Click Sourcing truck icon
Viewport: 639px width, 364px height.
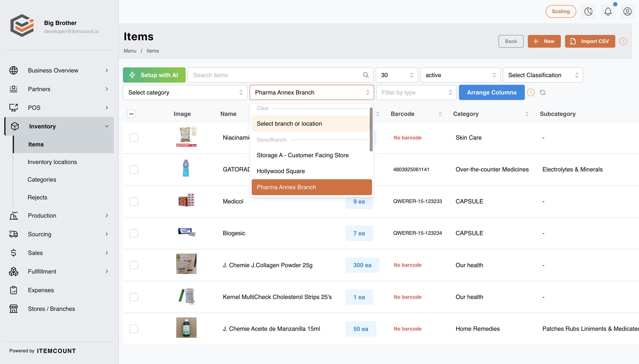[x=14, y=234]
